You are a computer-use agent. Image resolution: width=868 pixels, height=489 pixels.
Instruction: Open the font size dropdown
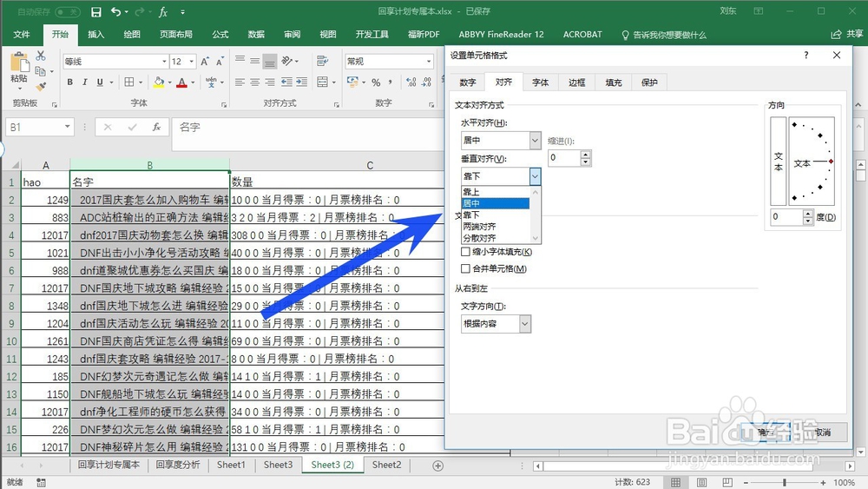[192, 62]
